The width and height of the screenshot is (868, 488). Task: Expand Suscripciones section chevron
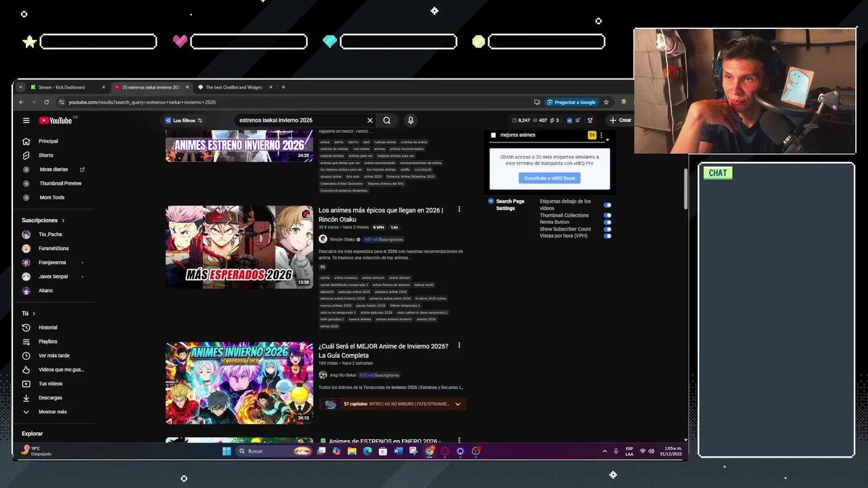pos(63,220)
